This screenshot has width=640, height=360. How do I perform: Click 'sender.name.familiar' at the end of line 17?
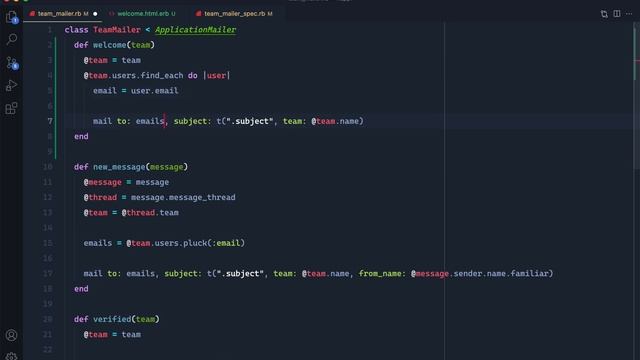tap(501, 273)
